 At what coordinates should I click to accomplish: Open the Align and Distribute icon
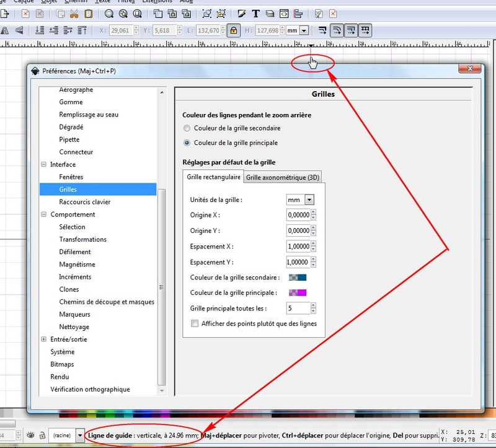[x=298, y=14]
